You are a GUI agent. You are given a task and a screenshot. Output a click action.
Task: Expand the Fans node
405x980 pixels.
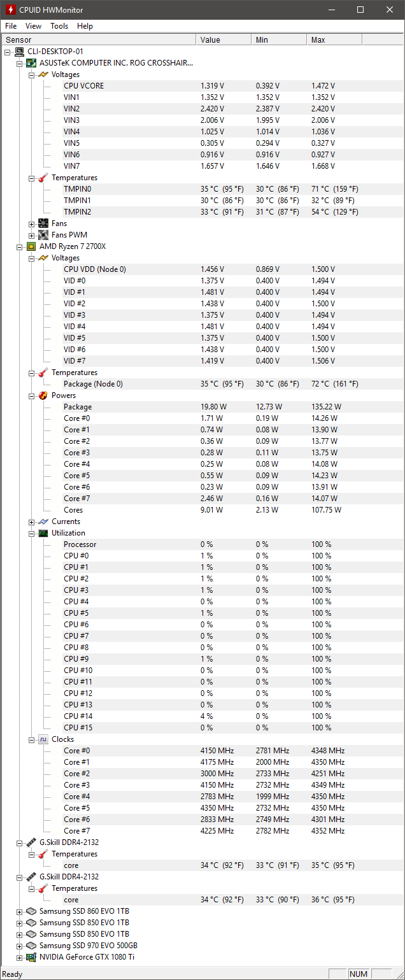(x=32, y=224)
